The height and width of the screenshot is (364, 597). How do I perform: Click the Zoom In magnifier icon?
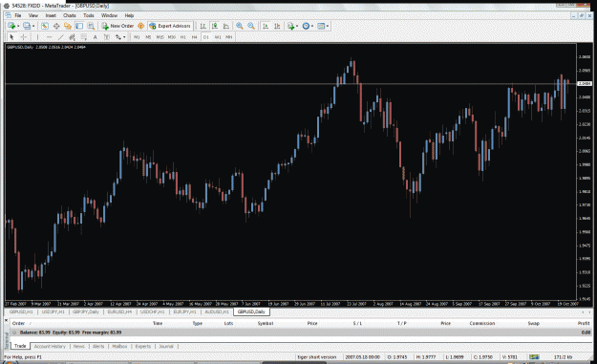coord(240,26)
